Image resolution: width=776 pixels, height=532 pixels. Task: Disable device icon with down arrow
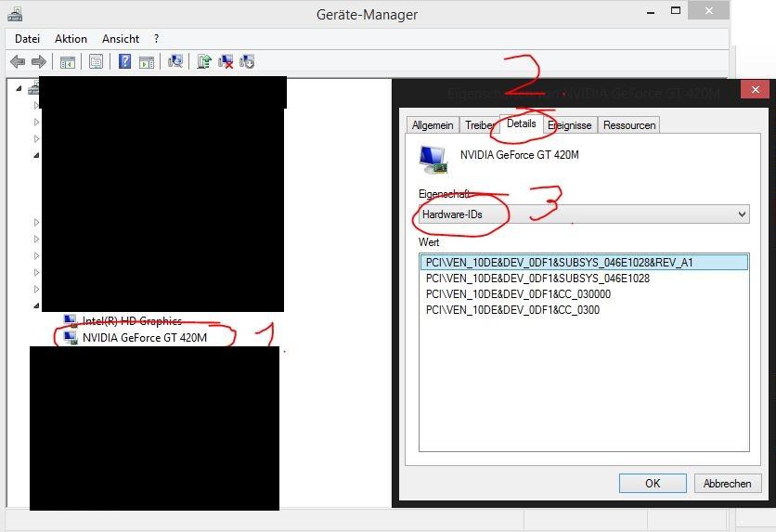247,61
